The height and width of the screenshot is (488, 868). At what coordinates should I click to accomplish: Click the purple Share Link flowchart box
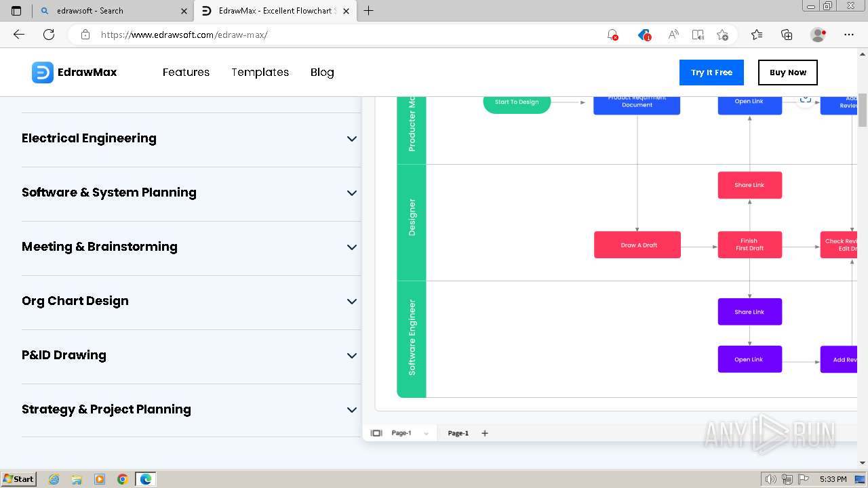coord(750,312)
